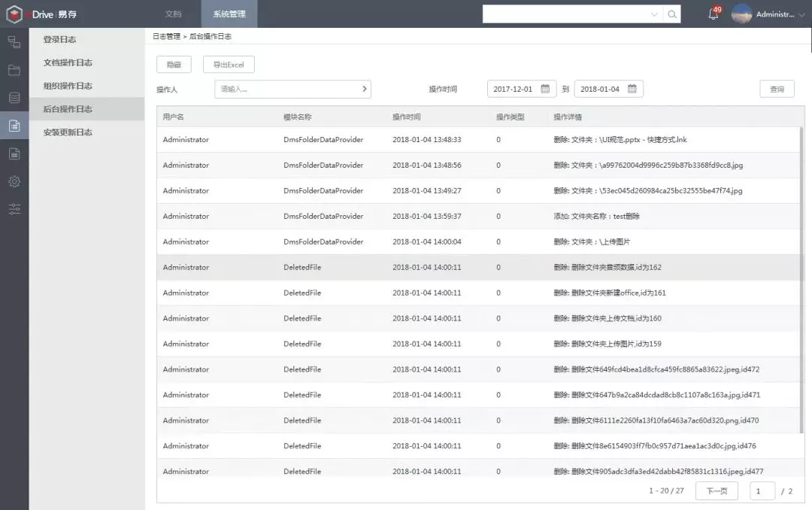The image size is (812, 510).
Task: Switch to the 文档 tab
Action: (x=174, y=14)
